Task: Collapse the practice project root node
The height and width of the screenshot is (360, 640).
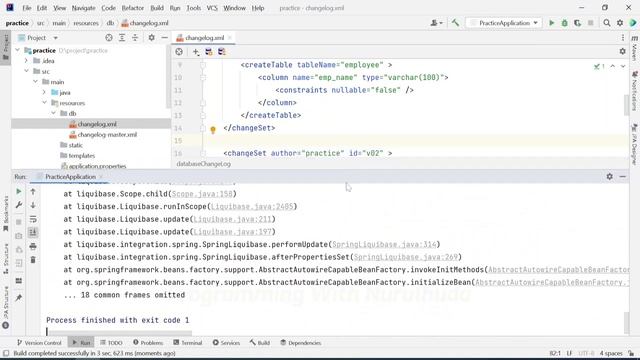Action: pos(18,50)
